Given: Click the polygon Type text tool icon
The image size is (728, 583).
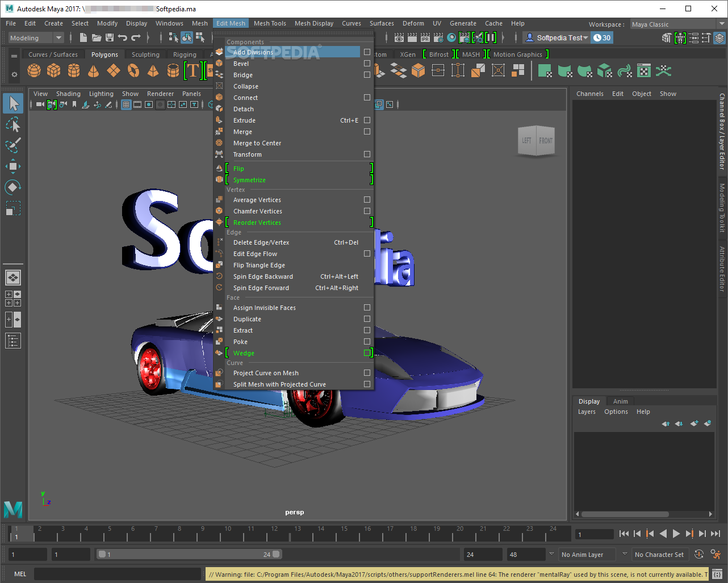Looking at the screenshot, I should click(193, 71).
